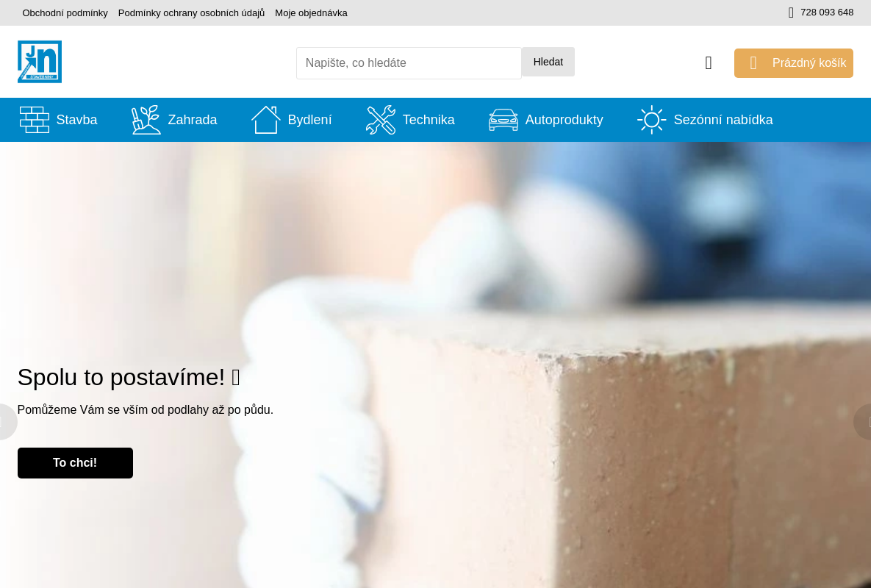Click the JN store logo

(x=40, y=62)
